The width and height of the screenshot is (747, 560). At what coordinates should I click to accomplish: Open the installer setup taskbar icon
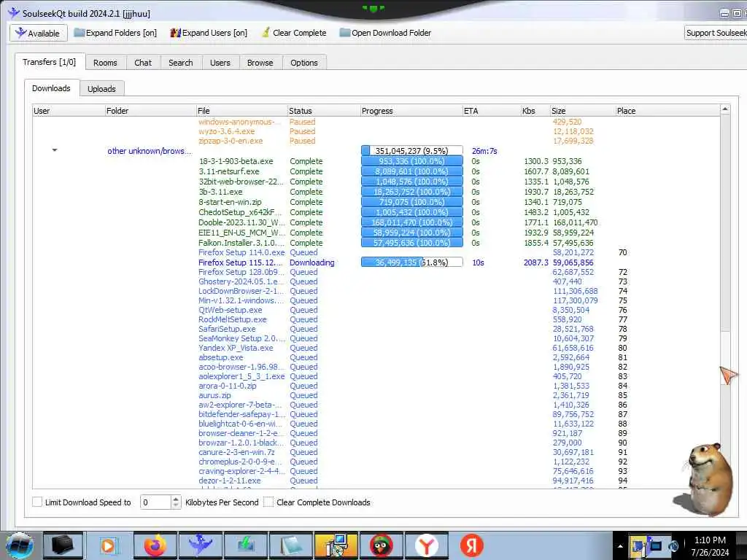point(336,545)
